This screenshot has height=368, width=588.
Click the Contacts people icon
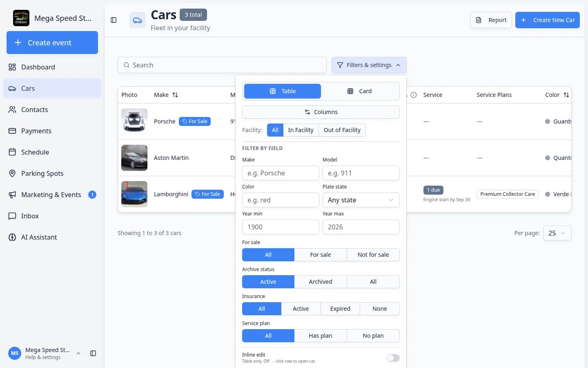coord(12,110)
